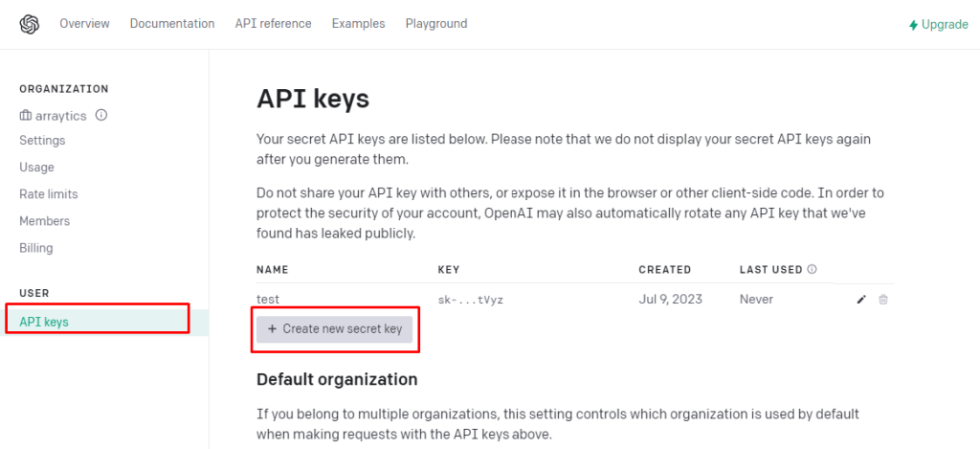Open the Playground
The height and width of the screenshot is (449, 980).
pos(436,24)
